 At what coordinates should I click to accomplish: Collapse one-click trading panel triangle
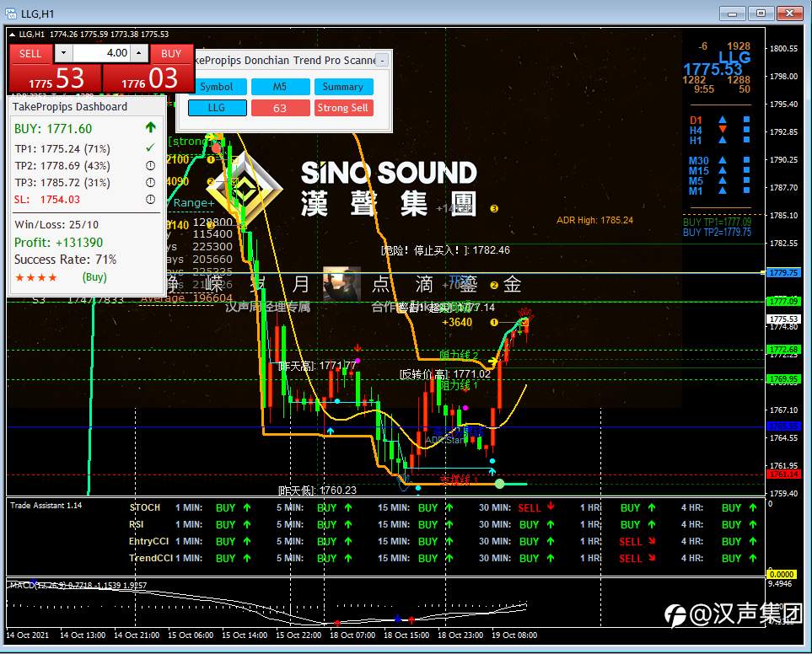tap(12, 35)
